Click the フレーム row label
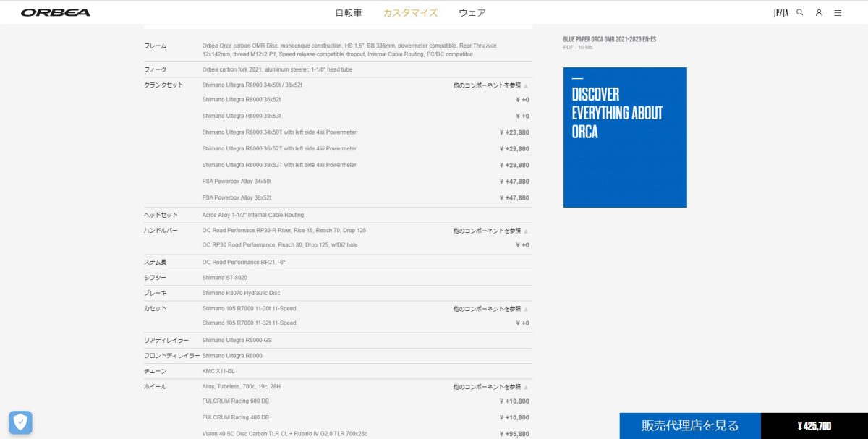The height and width of the screenshot is (439, 868). (156, 46)
